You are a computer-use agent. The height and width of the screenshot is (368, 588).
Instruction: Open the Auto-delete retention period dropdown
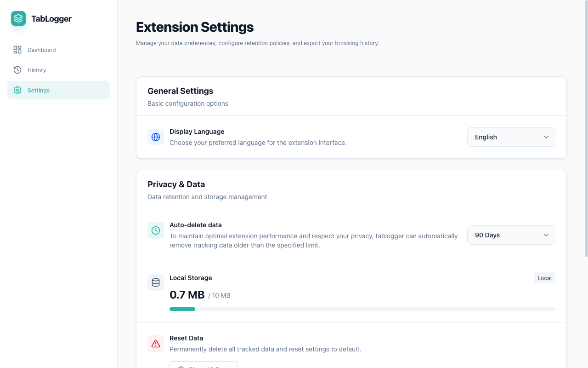click(511, 235)
